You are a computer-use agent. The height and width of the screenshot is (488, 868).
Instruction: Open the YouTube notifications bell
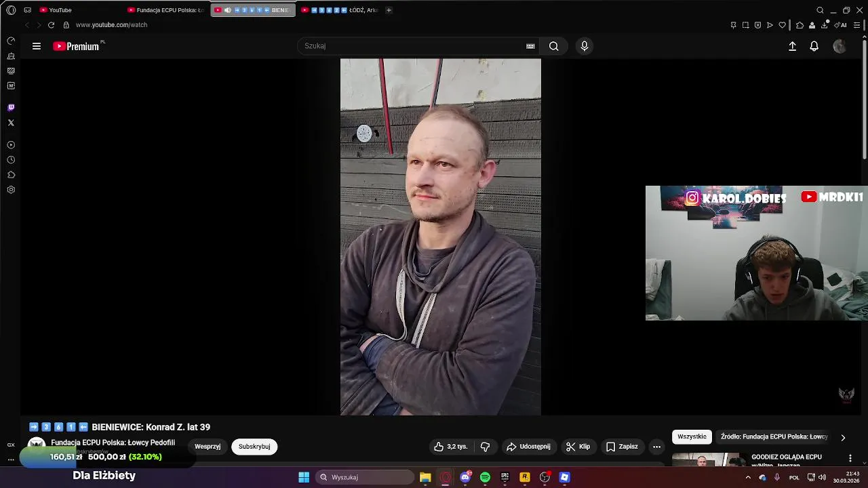point(814,46)
